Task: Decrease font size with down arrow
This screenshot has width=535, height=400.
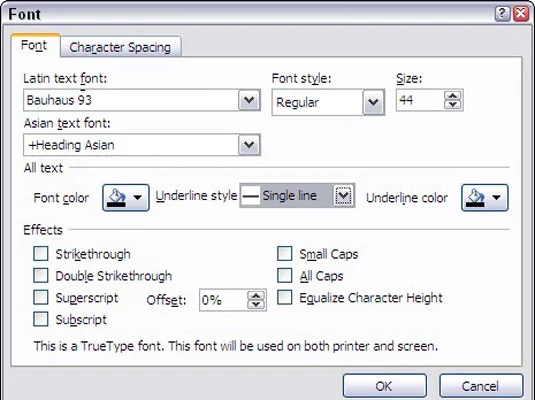Action: [453, 104]
